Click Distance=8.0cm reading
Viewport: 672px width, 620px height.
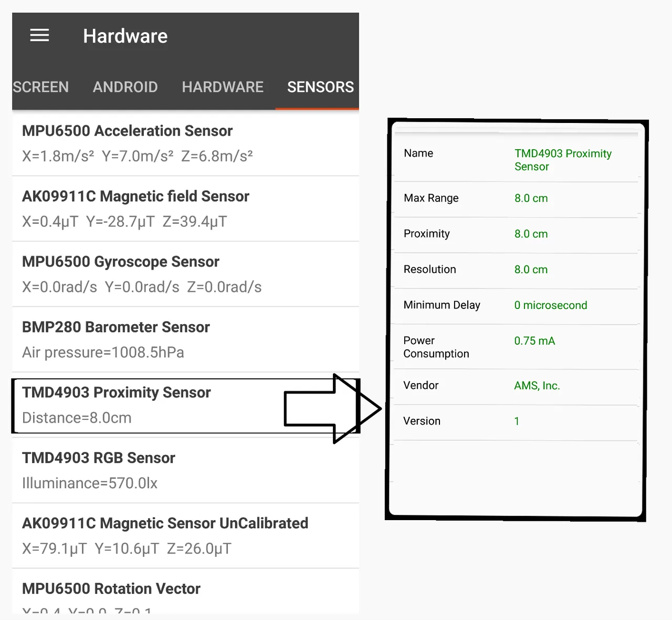(x=77, y=418)
